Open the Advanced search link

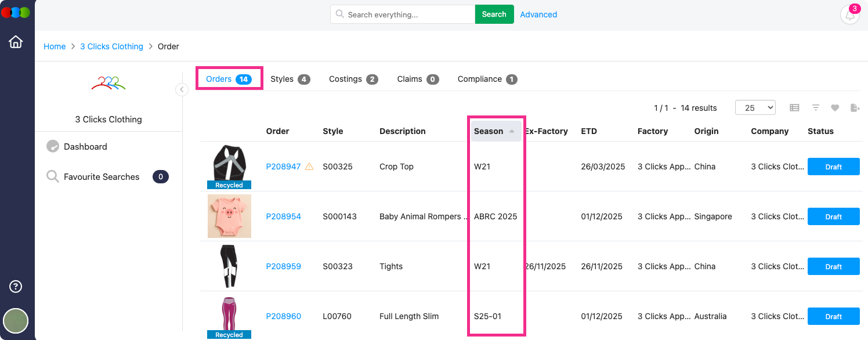tap(538, 15)
